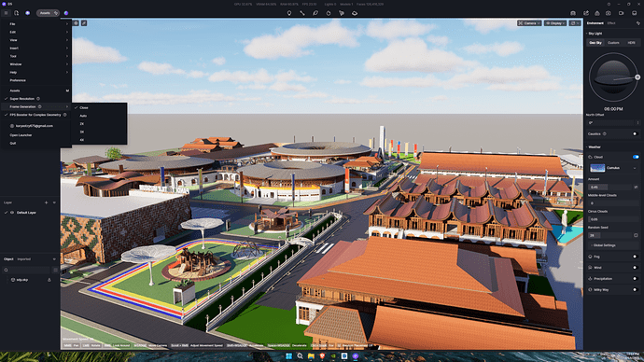
Task: Click the info icon beside Super Resolution
Action: tap(38, 99)
